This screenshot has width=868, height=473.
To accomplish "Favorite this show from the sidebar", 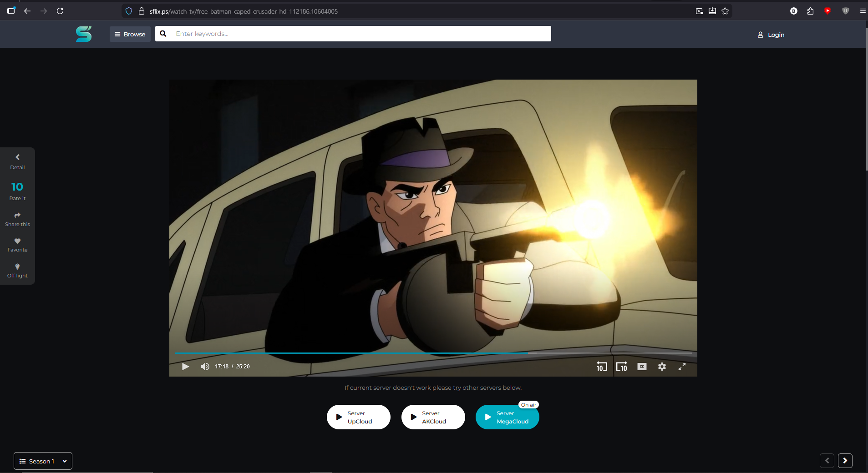I will coord(17,244).
